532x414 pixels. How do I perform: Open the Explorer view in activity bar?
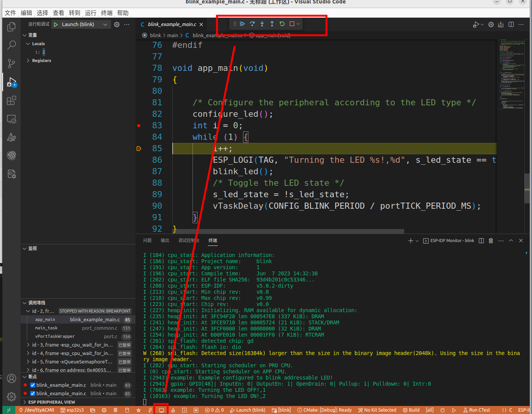point(11,27)
